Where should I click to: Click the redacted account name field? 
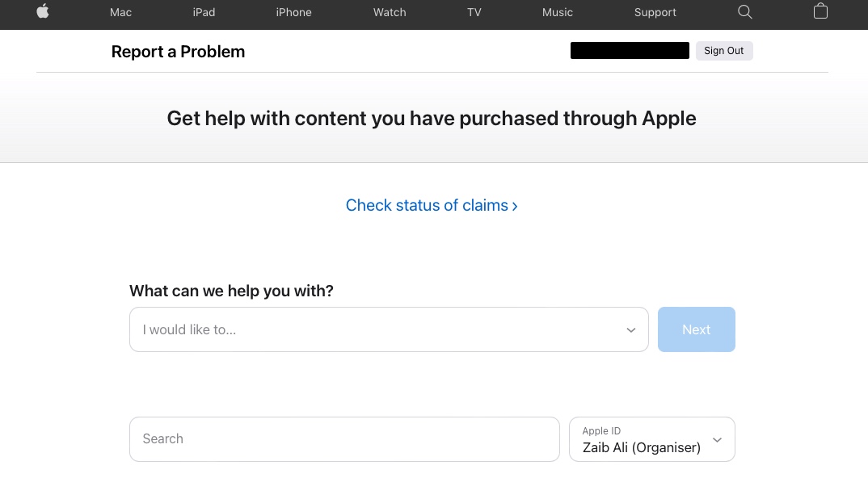click(x=630, y=50)
